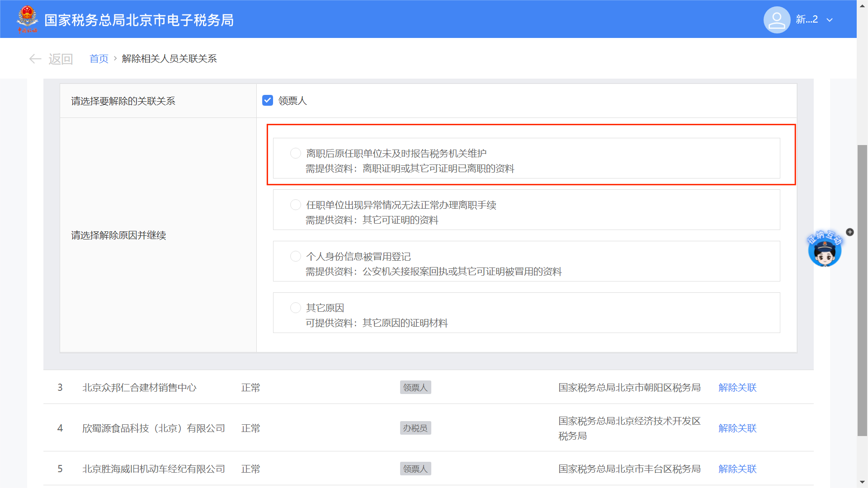Go back via 返回 button
The width and height of the screenshot is (868, 488).
61,59
